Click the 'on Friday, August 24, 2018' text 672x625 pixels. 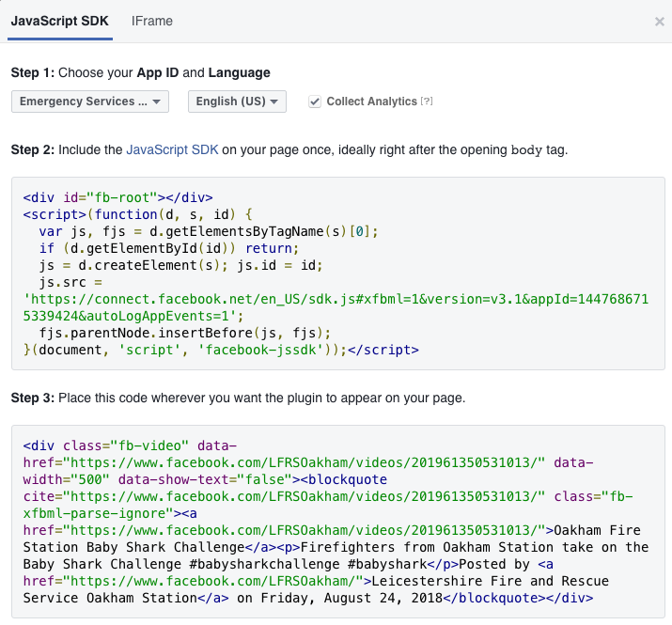[x=340, y=598]
